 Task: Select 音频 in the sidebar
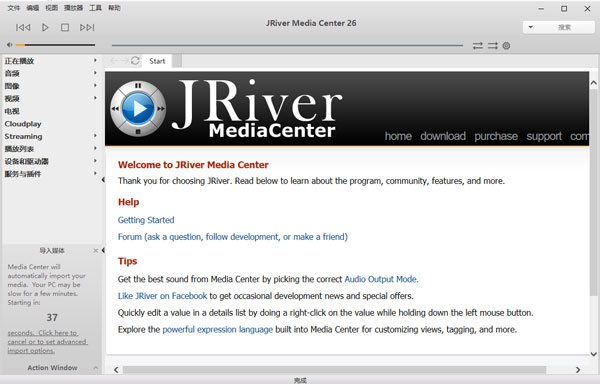tap(12, 73)
